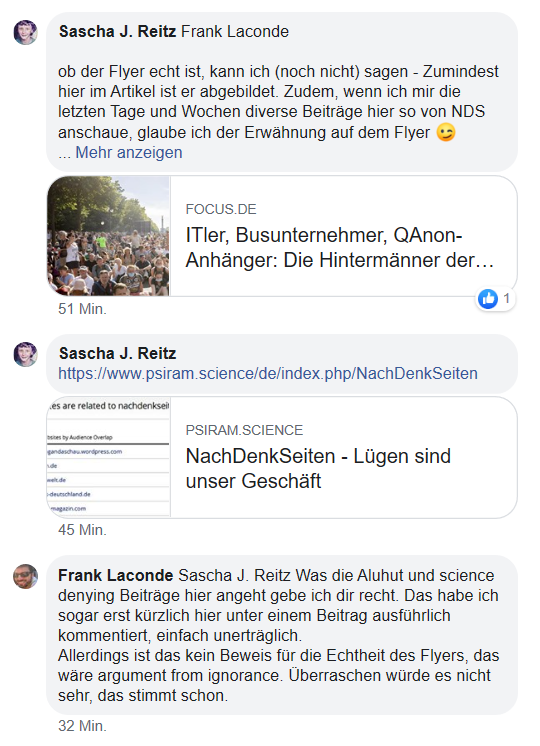The width and height of the screenshot is (540, 746).
Task: Click Sascha J. Reitz's name in second comment
Action: point(118,353)
